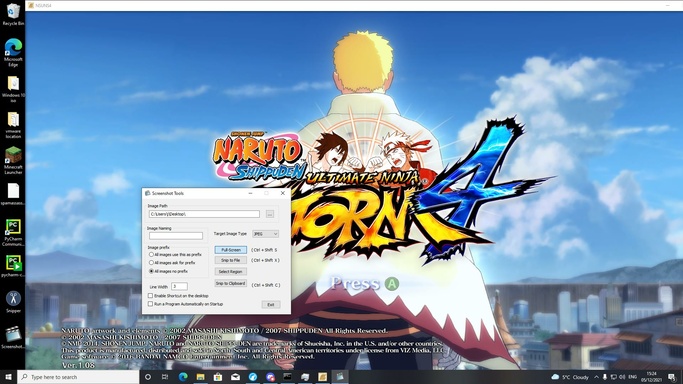
Task: Open the Recycle Bin desktop icon
Action: (x=13, y=14)
